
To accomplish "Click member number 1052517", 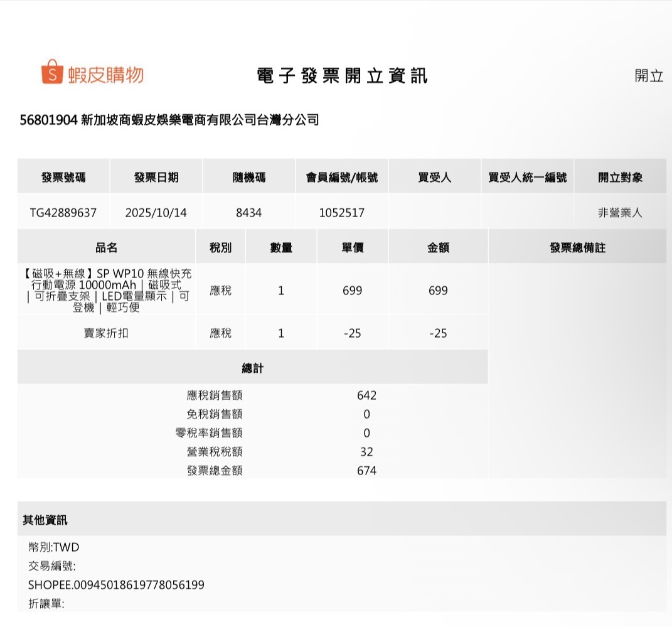I will (341, 213).
